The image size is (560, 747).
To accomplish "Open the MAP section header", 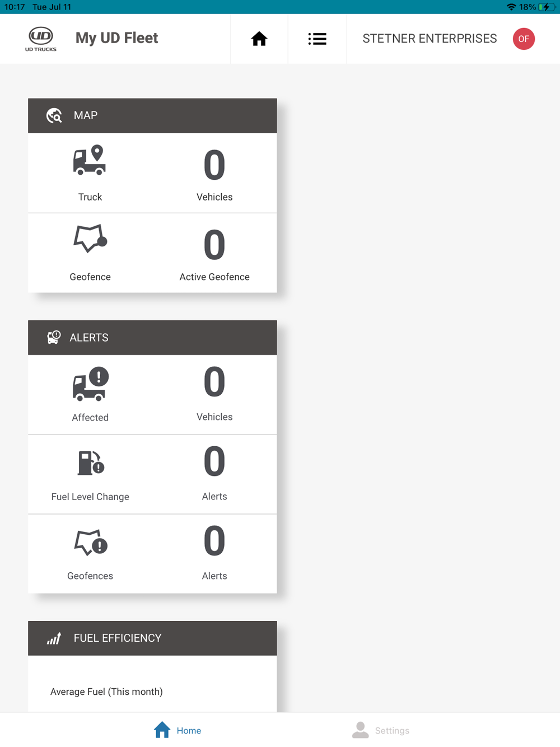I will point(152,115).
